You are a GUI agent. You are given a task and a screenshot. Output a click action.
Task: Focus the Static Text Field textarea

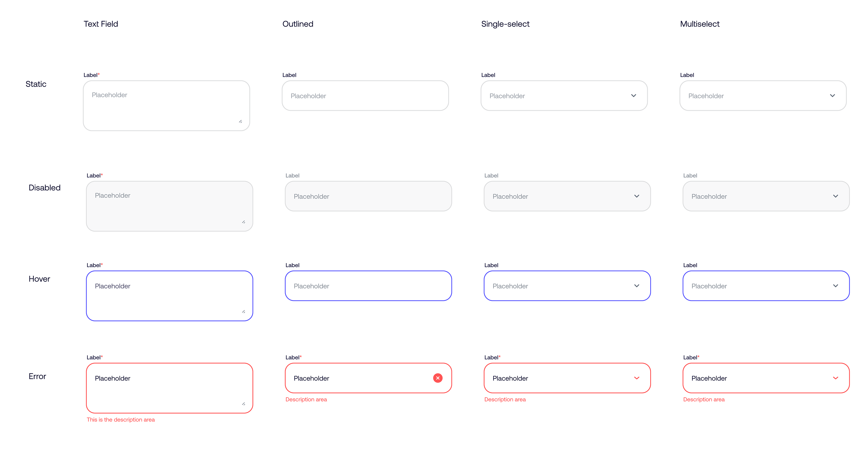pyautogui.click(x=166, y=105)
